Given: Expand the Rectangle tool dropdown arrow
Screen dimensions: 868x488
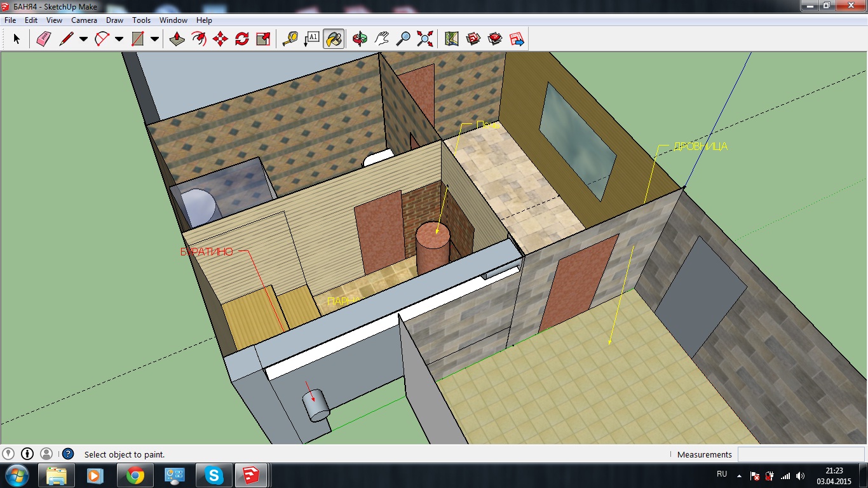Looking at the screenshot, I should coord(154,39).
